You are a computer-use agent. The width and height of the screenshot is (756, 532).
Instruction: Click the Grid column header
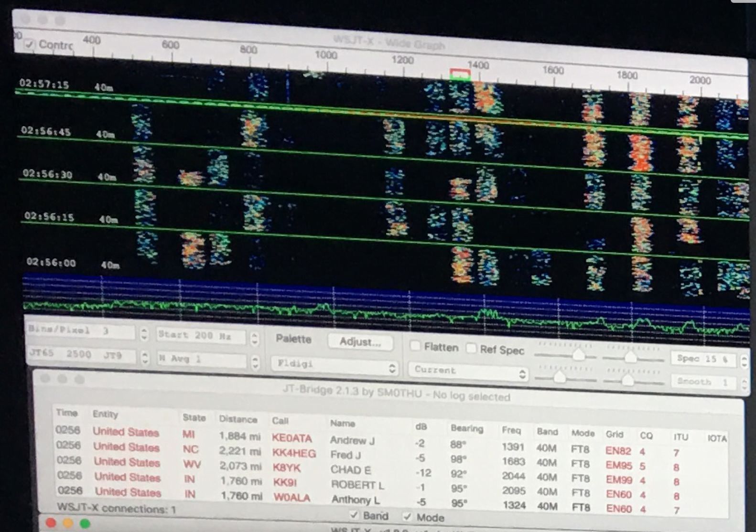point(614,434)
